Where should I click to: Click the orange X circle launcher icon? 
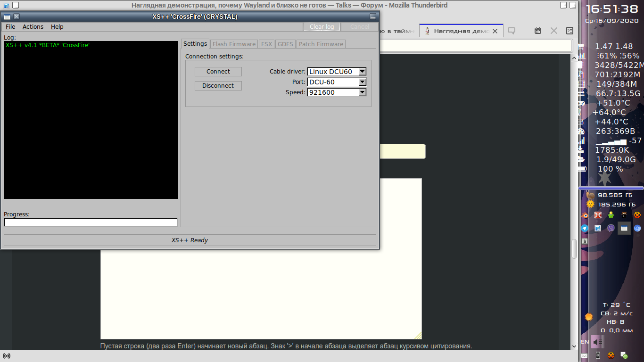pos(637,215)
